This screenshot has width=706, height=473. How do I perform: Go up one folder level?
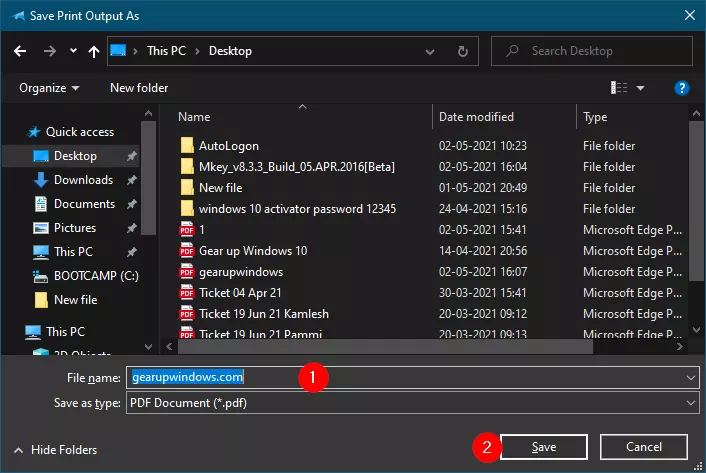tap(94, 51)
